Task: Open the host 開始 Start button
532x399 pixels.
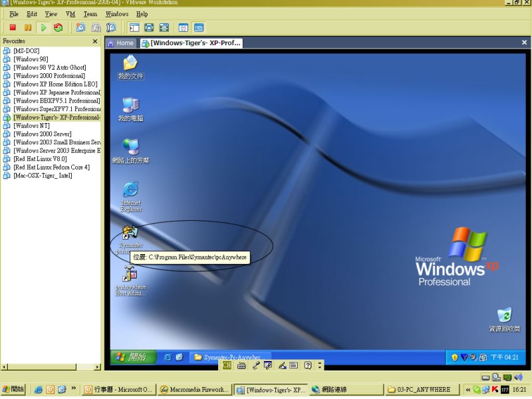Action: 13,390
